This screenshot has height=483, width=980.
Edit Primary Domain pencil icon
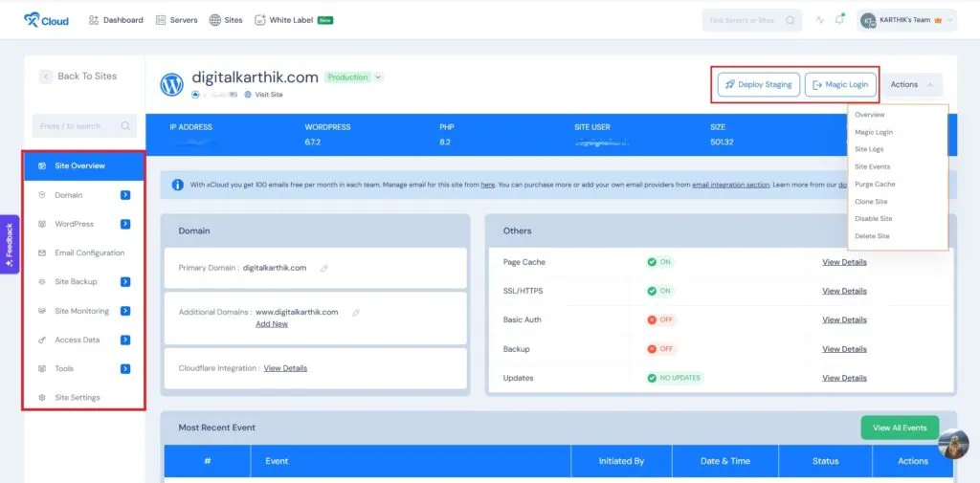tap(323, 268)
